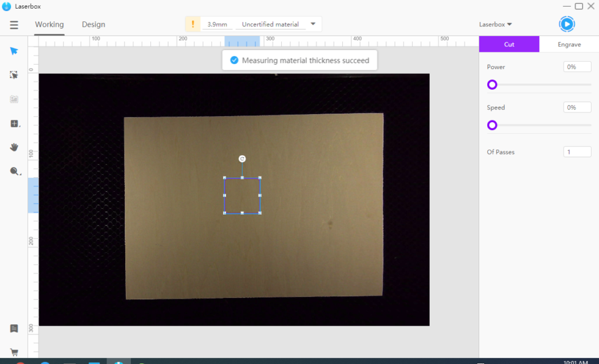This screenshot has width=599, height=364.
Task: Click the rotate handle above the square
Action: point(242,159)
